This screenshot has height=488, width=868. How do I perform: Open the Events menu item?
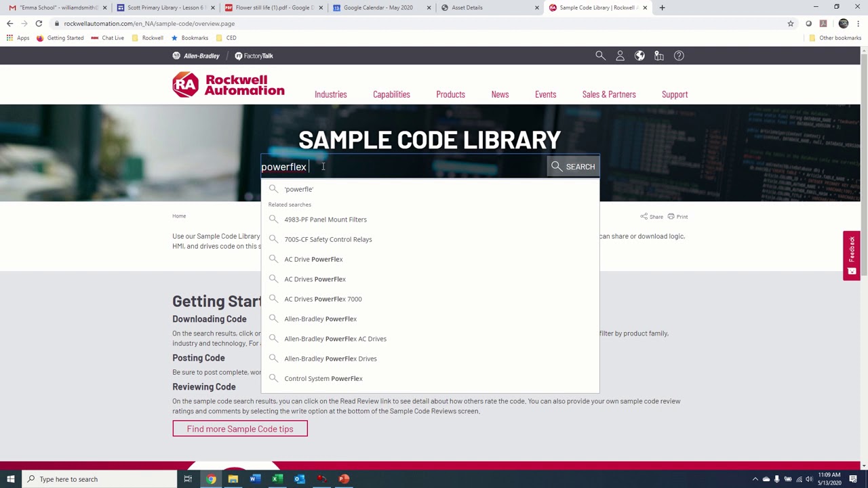[545, 95]
